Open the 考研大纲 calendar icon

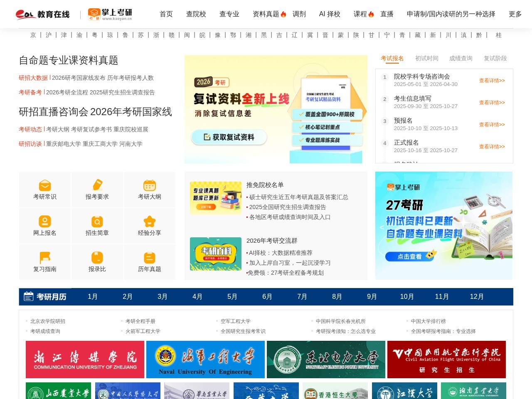(150, 185)
